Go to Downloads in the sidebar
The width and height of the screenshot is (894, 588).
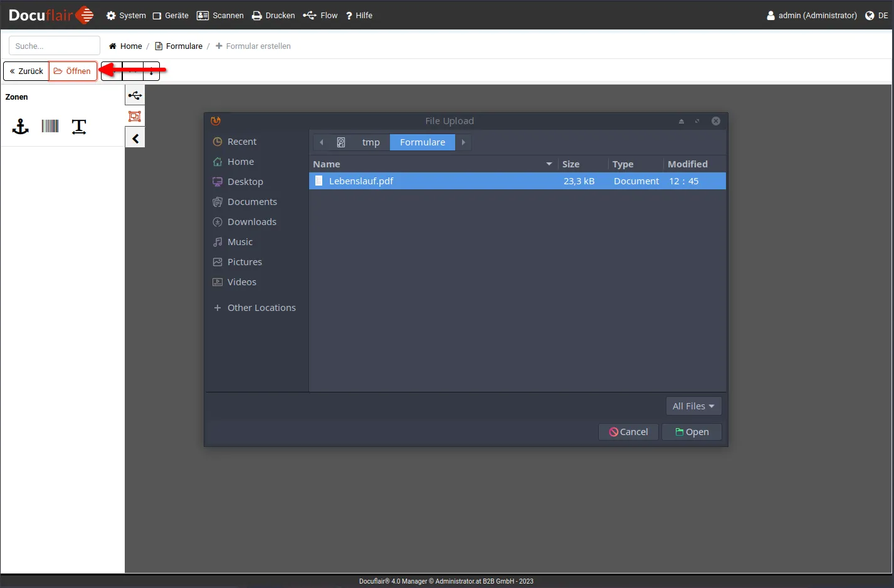[x=251, y=222]
